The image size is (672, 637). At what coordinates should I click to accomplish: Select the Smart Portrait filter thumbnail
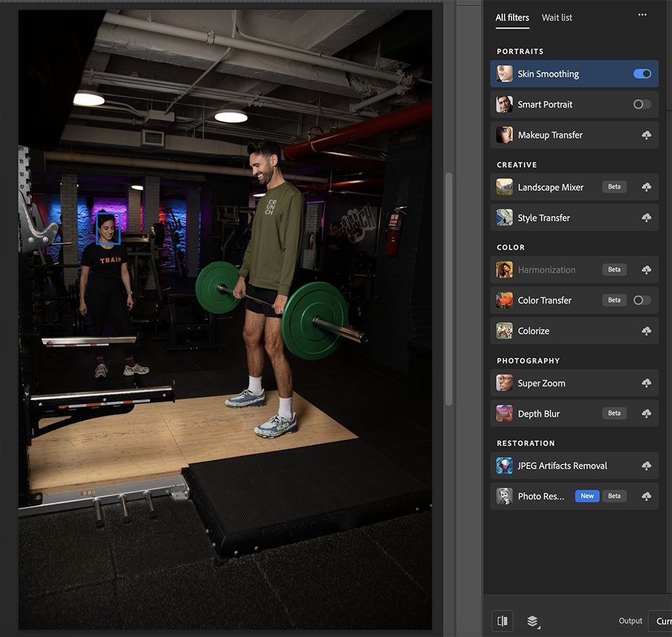click(503, 104)
